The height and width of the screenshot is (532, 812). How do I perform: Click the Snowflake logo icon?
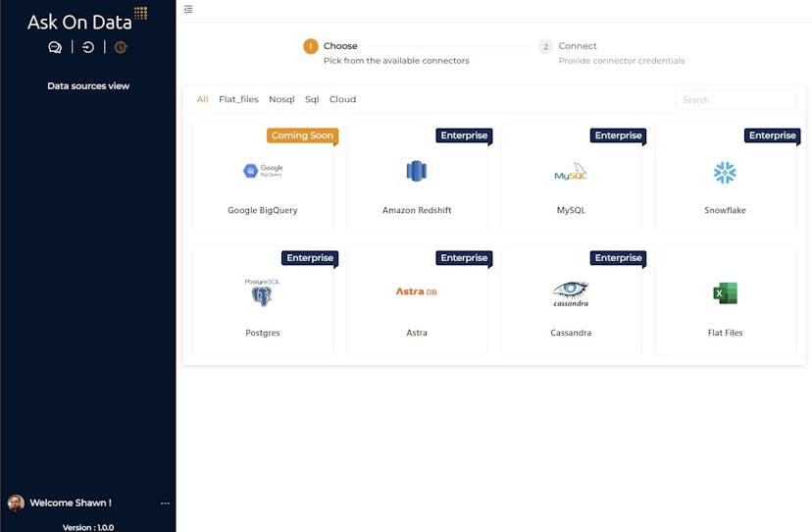[725, 172]
